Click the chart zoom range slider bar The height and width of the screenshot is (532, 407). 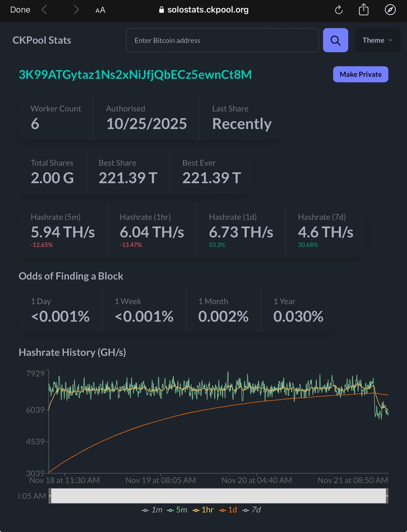click(218, 496)
